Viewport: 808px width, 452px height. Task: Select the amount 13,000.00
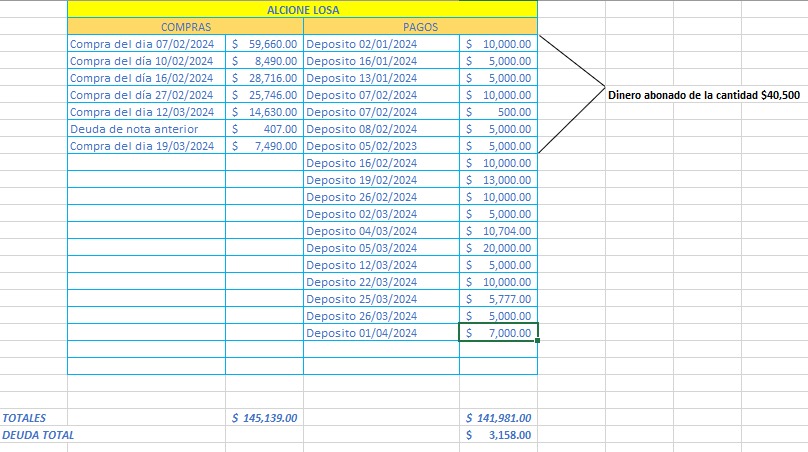pos(498,180)
